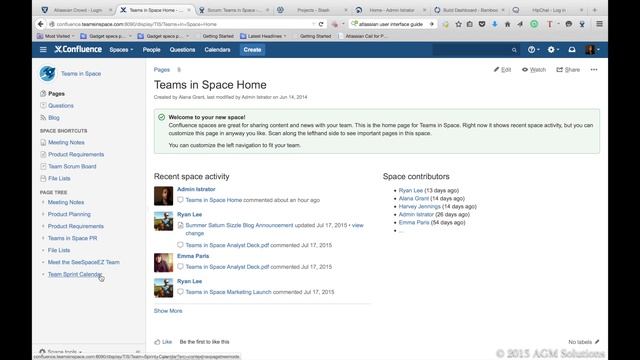Open a new browser tab with plus
Viewport: 640px width, 360px height.
coord(594,10)
